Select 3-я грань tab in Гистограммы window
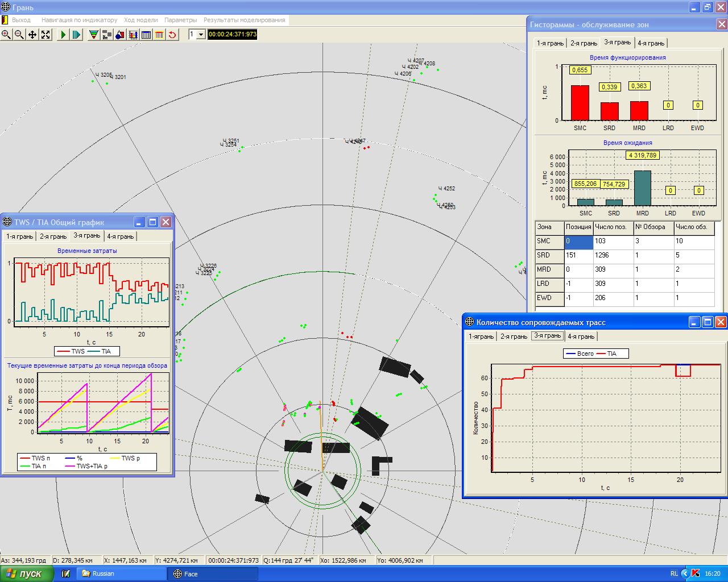 click(617, 42)
